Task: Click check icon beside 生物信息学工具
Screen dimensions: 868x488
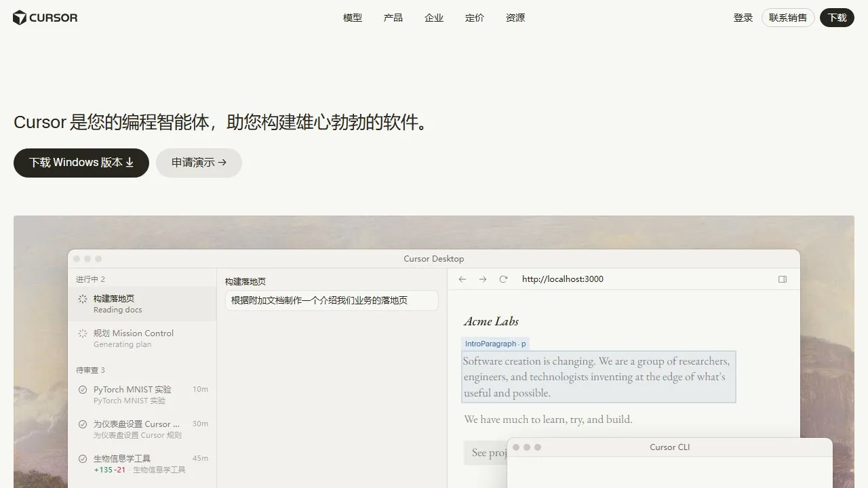Action: 83,459
